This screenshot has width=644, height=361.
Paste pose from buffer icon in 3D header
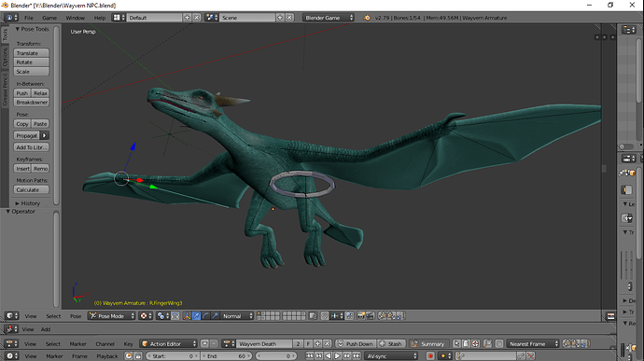(x=391, y=316)
